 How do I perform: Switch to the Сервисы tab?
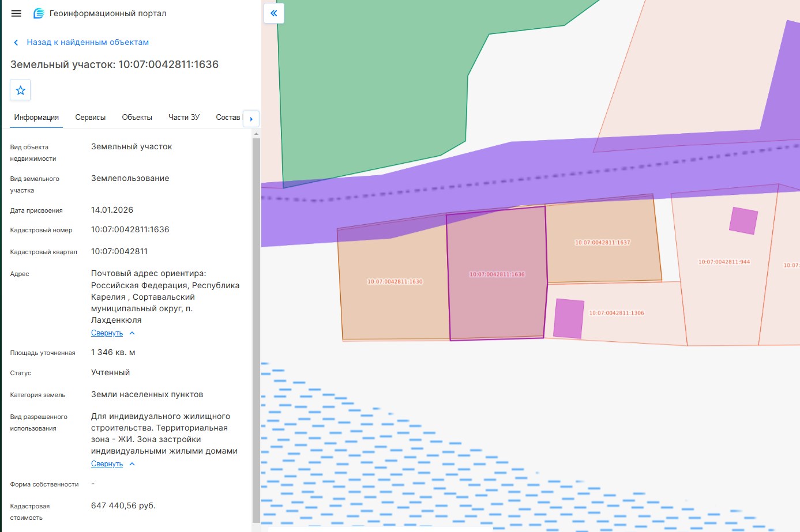(91, 118)
